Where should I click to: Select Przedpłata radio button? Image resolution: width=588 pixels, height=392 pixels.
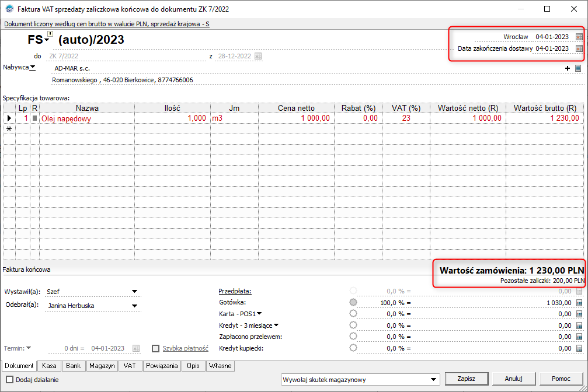click(x=353, y=290)
